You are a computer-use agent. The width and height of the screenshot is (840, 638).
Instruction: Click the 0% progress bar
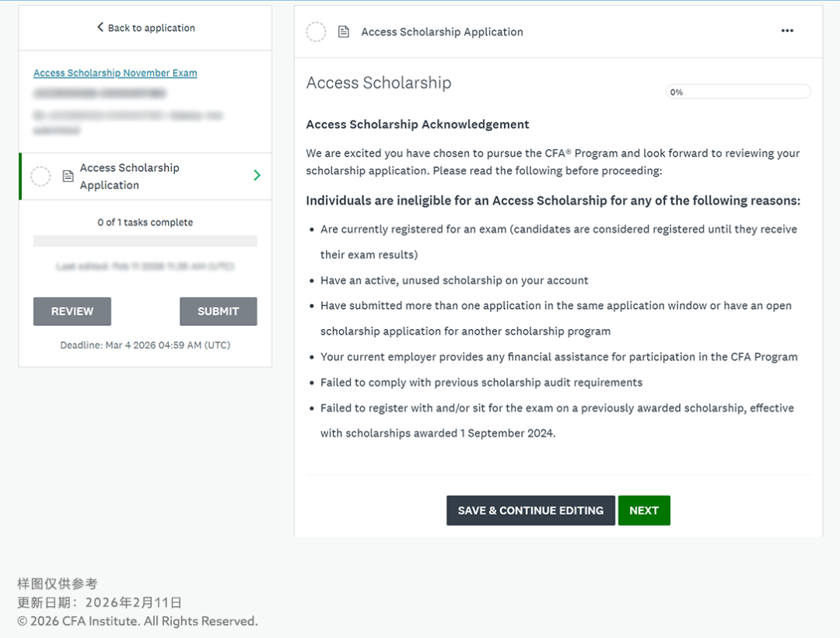tap(738, 92)
